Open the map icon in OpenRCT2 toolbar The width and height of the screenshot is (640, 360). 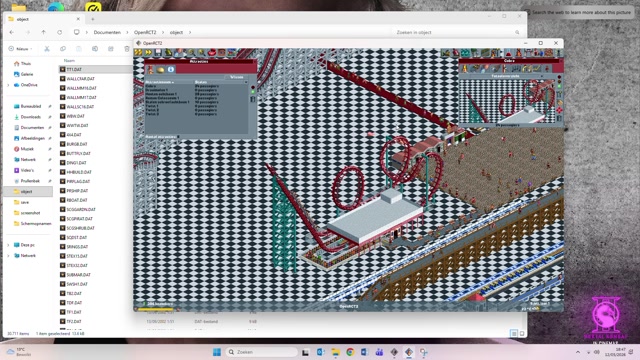232,52
